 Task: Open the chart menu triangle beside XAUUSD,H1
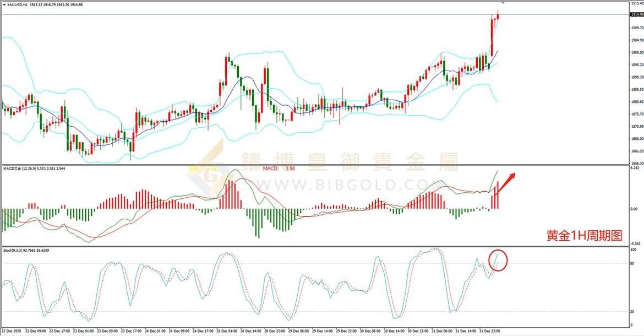4,5
